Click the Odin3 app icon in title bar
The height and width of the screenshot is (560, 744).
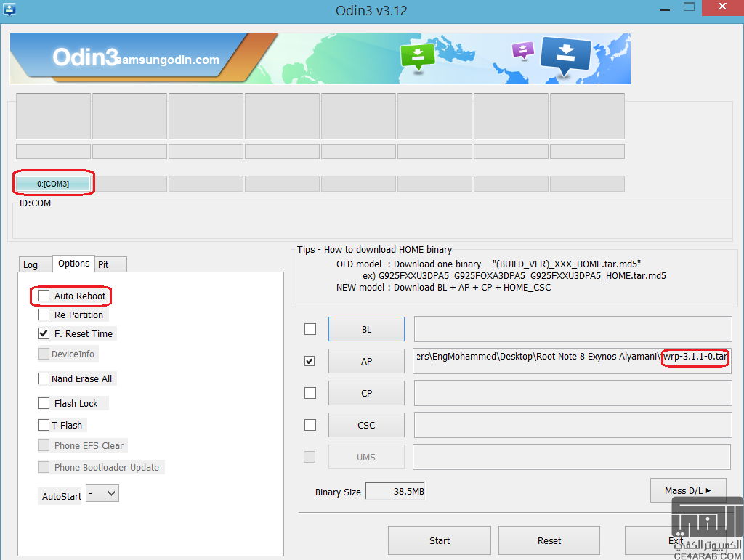pyautogui.click(x=9, y=9)
